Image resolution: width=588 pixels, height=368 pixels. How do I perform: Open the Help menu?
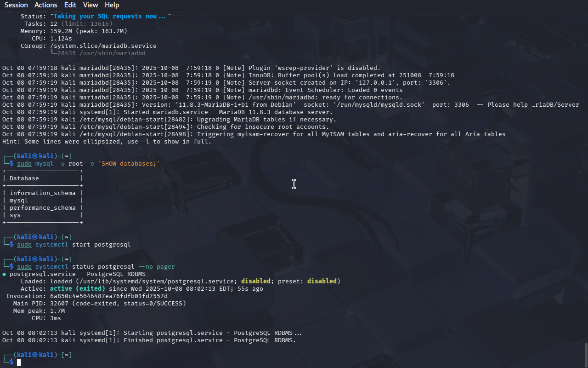(112, 5)
